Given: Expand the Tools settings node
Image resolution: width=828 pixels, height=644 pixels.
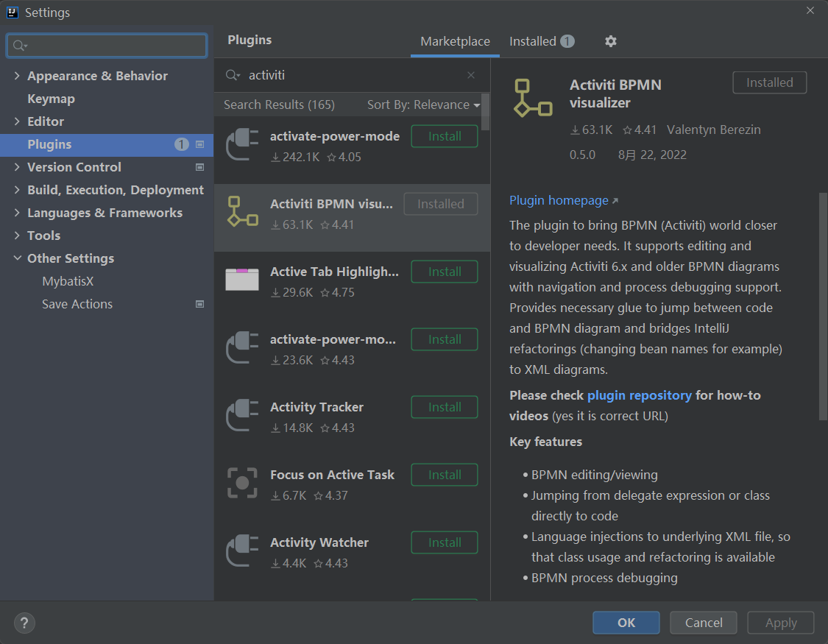Looking at the screenshot, I should (17, 236).
